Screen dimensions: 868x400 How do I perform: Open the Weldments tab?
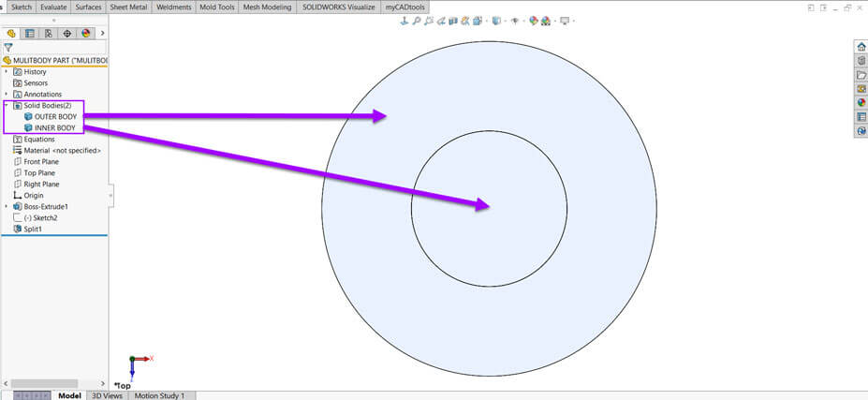[x=174, y=7]
